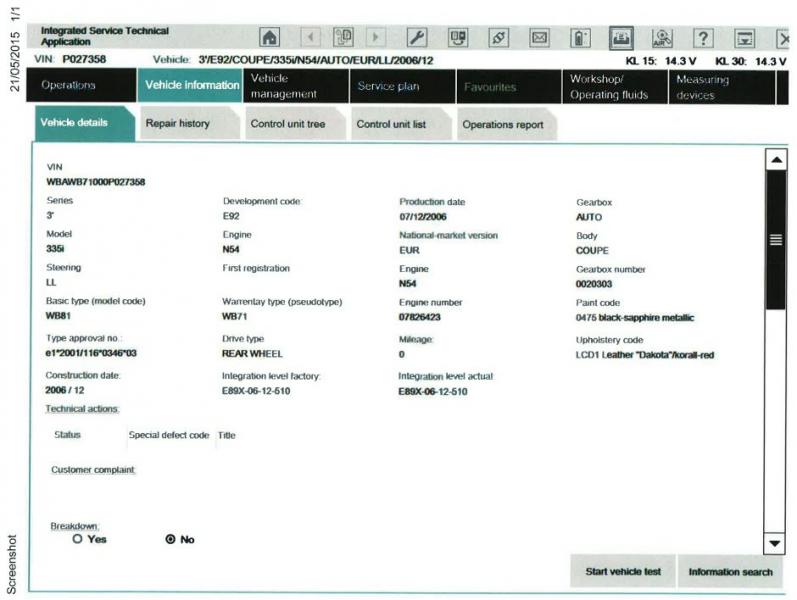797x600 pixels.
Task: Click the body value COUPE
Action: 592,250
